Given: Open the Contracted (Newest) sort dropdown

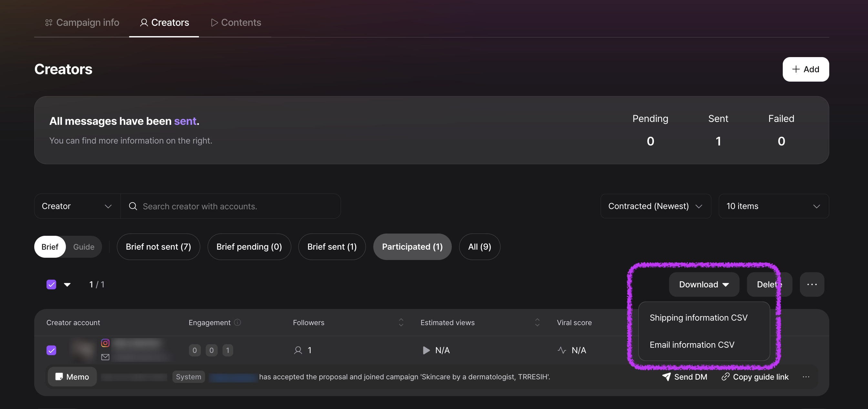Looking at the screenshot, I should (656, 206).
